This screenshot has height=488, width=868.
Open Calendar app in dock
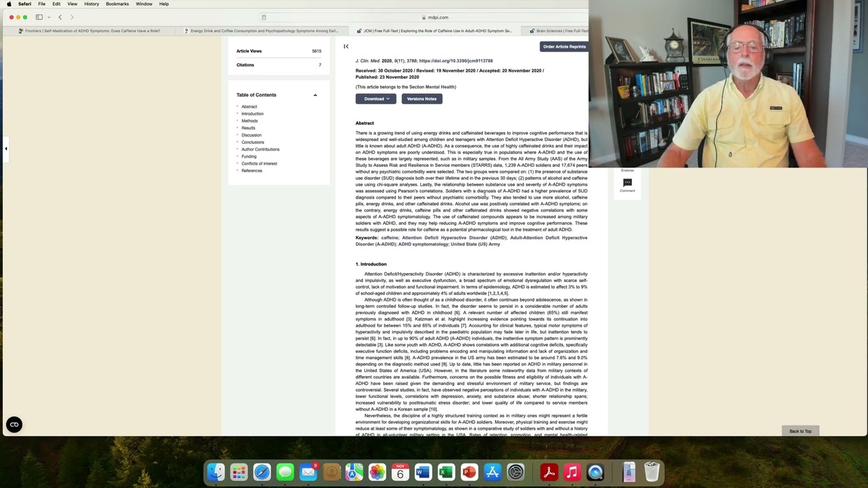point(400,472)
